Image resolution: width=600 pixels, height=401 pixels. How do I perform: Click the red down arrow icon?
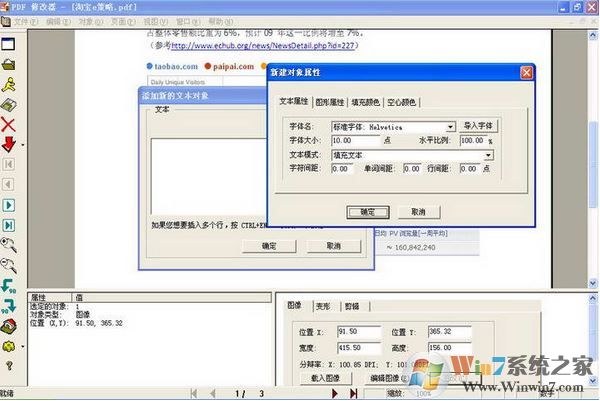8,145
